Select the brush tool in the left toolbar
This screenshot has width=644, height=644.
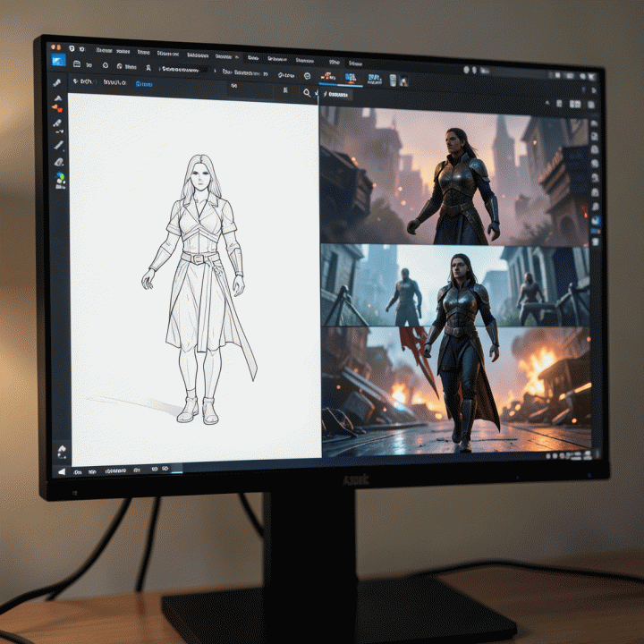coord(57,123)
